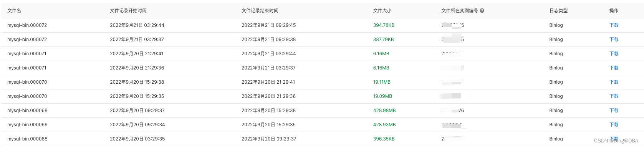This screenshot has height=147, width=644.
Task: Click the help icon beside 文件所在实例编号
Action: 482,11
